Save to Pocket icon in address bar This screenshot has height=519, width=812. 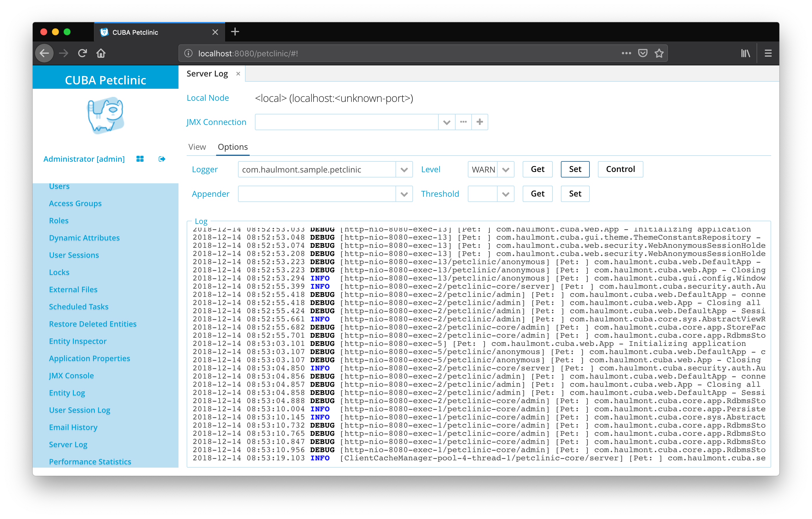click(643, 53)
